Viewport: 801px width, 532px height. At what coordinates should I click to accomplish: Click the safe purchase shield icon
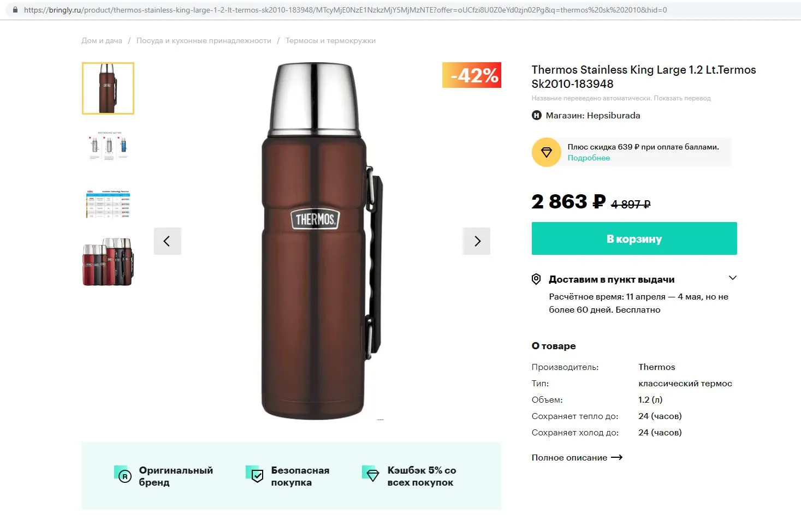tap(255, 475)
